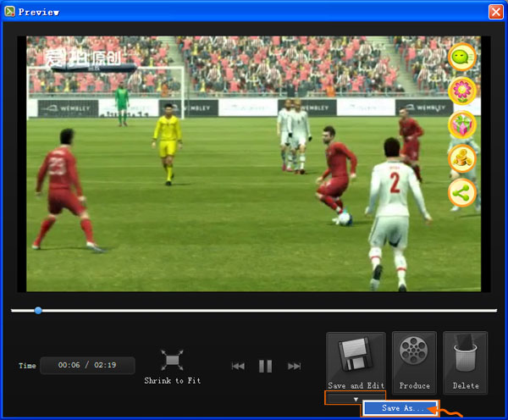The width and height of the screenshot is (508, 420).
Task: Click the gift box icon on video
Action: tap(462, 124)
